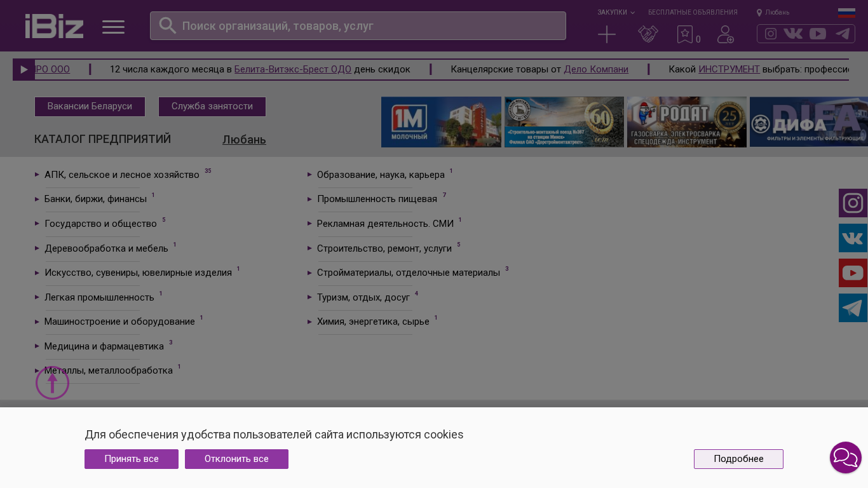Open the Закупки dropdown
The width and height of the screenshot is (868, 488).
(616, 12)
